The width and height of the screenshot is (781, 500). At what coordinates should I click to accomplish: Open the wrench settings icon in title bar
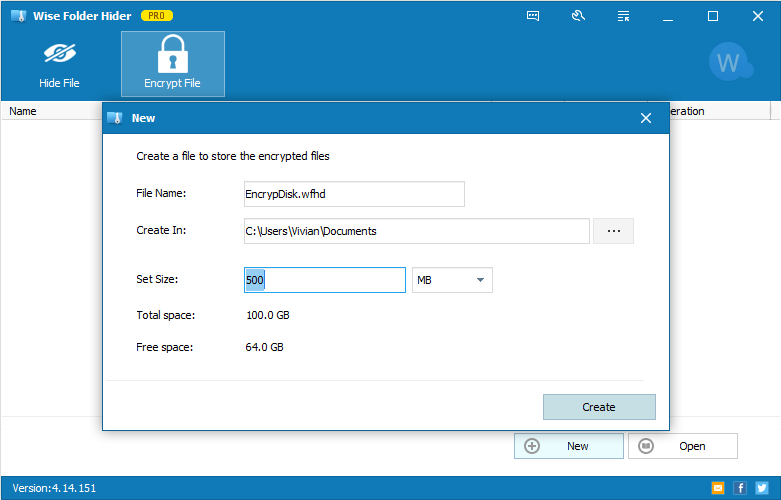[x=578, y=16]
